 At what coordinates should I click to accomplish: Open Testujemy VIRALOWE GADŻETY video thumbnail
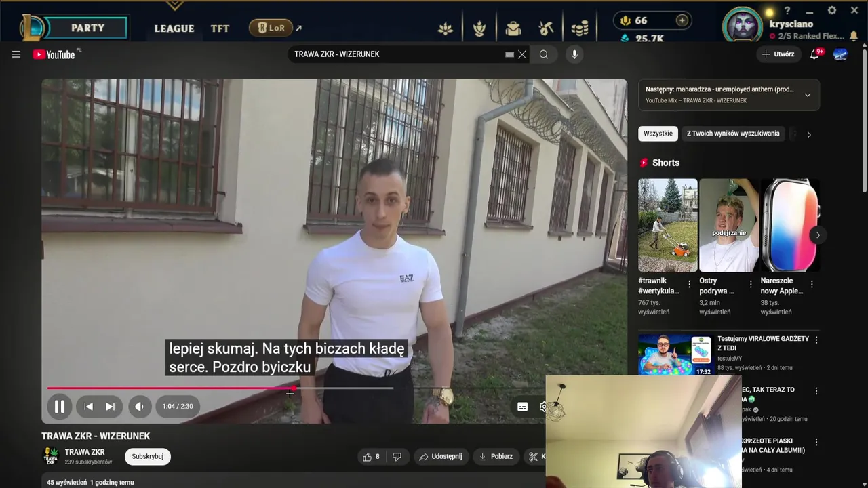675,354
